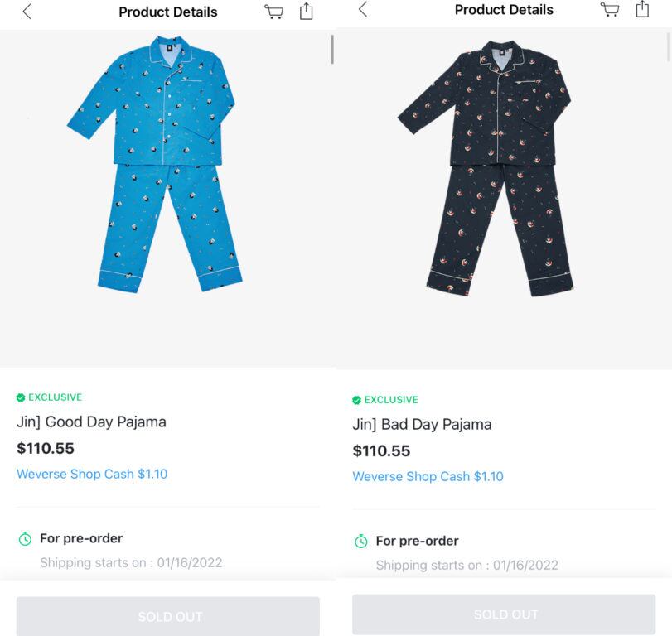Select Jin] Good Day Pajama title

point(91,422)
